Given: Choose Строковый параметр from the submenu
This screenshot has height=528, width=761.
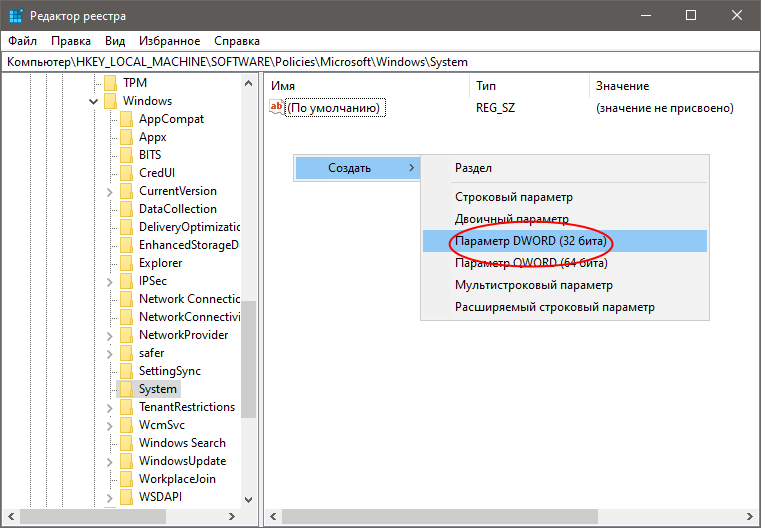Looking at the screenshot, I should [565, 198].
